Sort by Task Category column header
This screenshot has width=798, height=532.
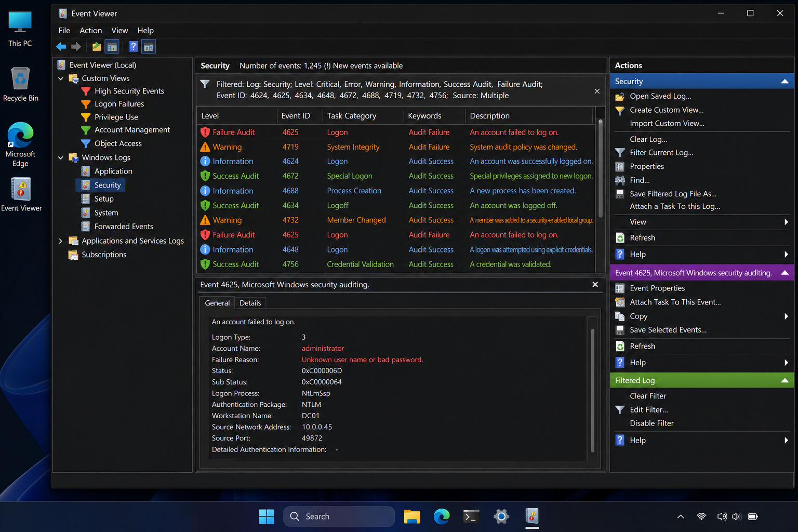(363, 116)
